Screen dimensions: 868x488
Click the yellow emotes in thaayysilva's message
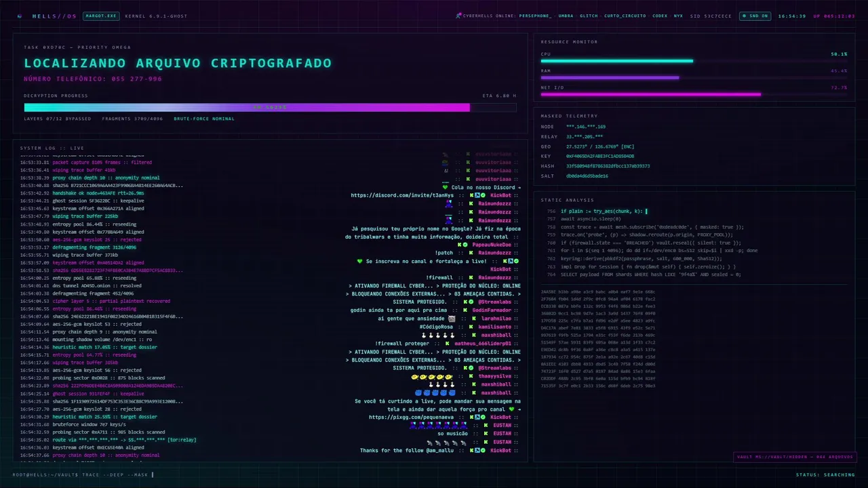(432, 376)
